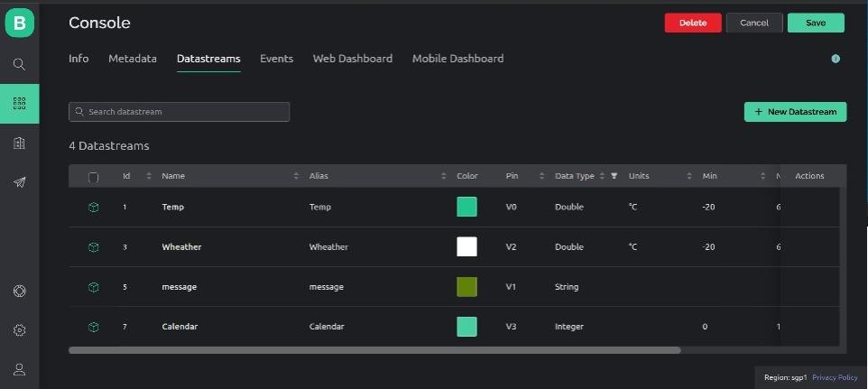Image resolution: width=868 pixels, height=389 pixels.
Task: Open the user profile icon
Action: click(19, 369)
